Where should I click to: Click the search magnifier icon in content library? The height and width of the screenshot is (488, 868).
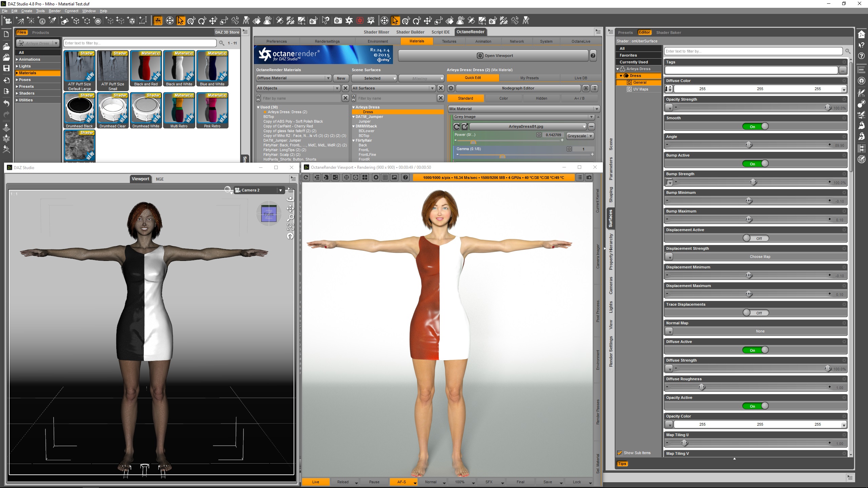pos(222,43)
